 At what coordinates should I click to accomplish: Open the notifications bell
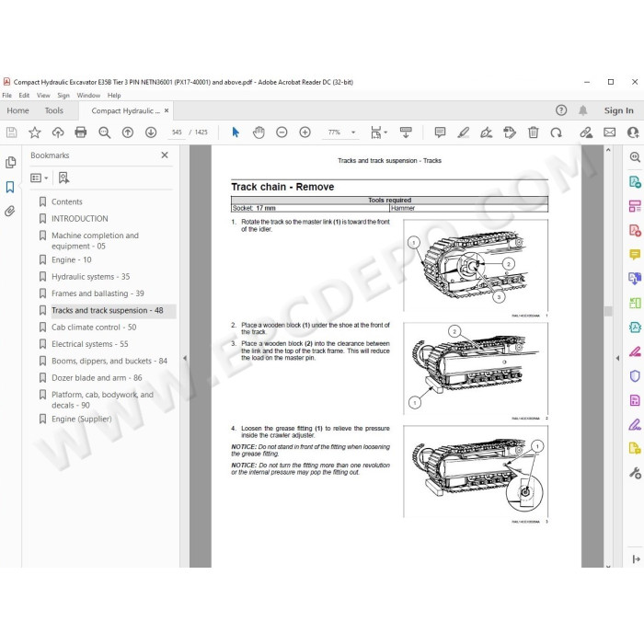pyautogui.click(x=582, y=110)
